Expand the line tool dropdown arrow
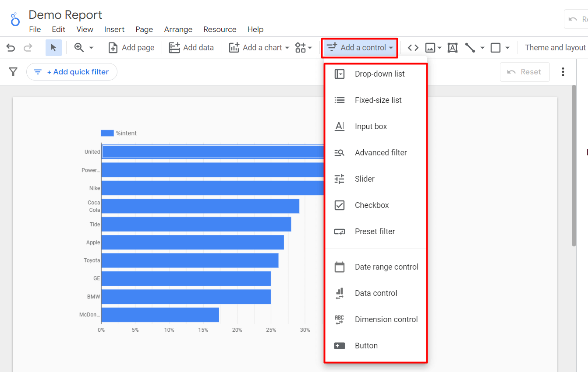This screenshot has height=372, width=588. tap(482, 47)
